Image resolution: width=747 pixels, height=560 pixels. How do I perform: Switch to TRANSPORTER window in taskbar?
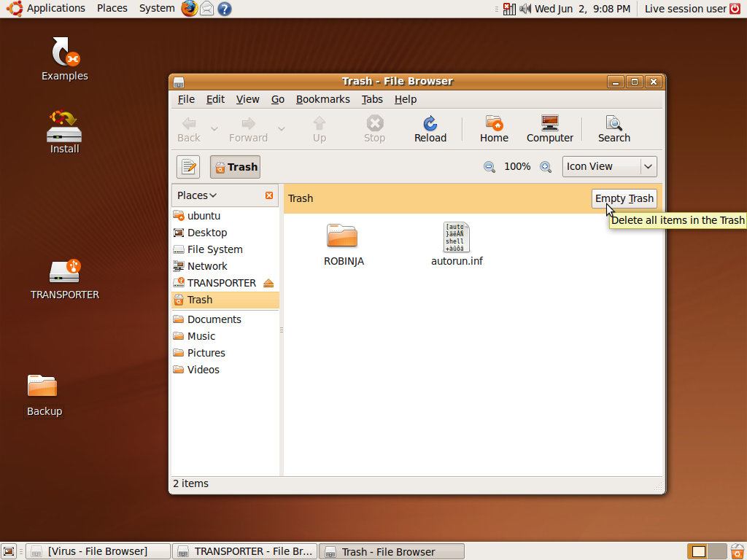point(247,551)
